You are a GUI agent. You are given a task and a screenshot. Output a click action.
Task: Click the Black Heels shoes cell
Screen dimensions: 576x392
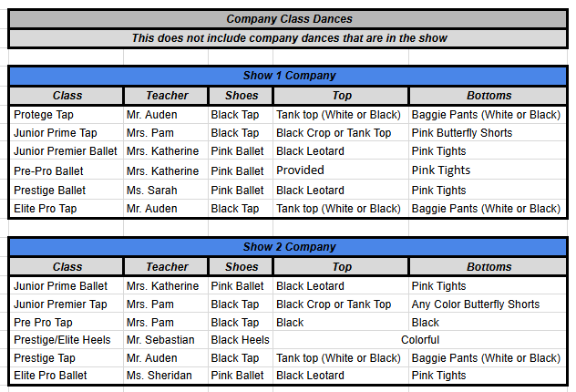[240, 340]
